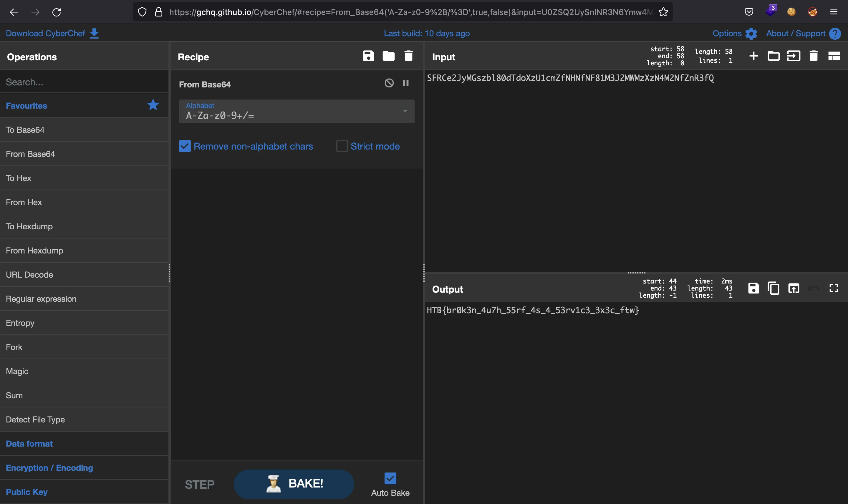Open Options link
The width and height of the screenshot is (848, 504).
727,33
